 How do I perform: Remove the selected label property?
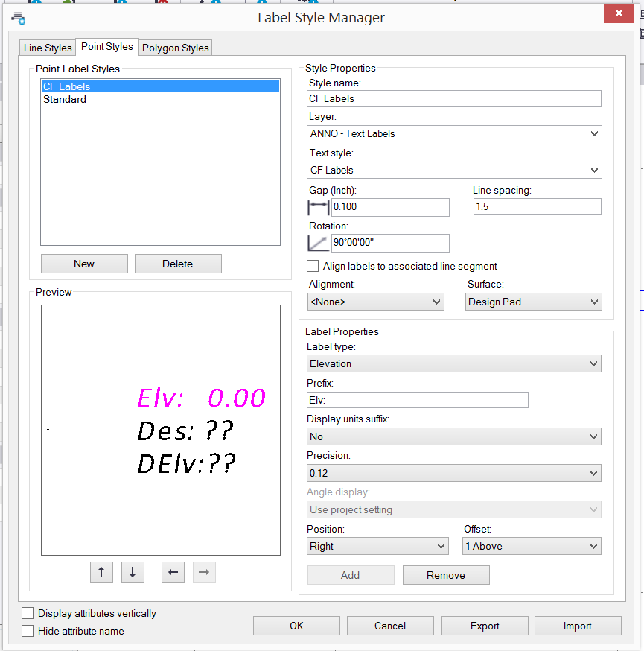coord(446,574)
